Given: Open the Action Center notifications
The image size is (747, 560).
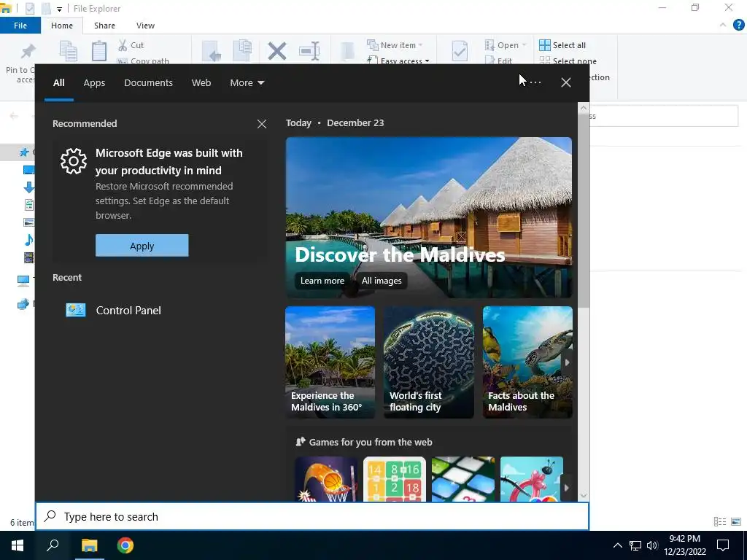Looking at the screenshot, I should [723, 545].
